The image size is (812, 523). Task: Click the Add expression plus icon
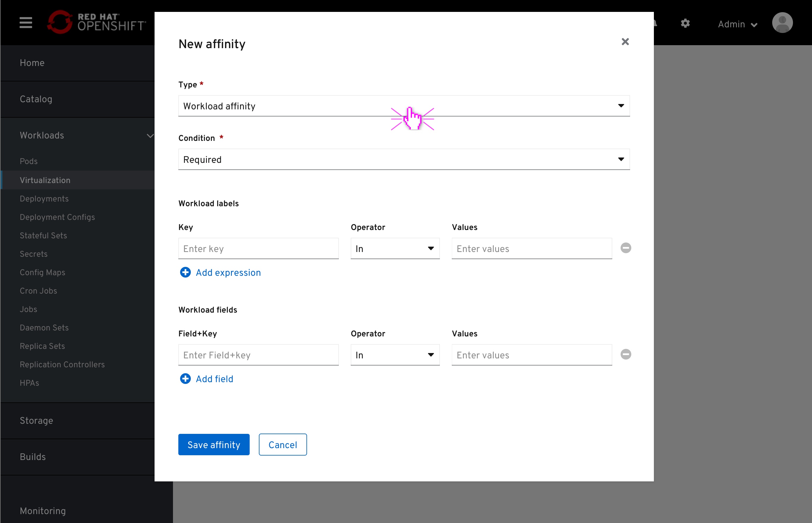click(x=185, y=273)
